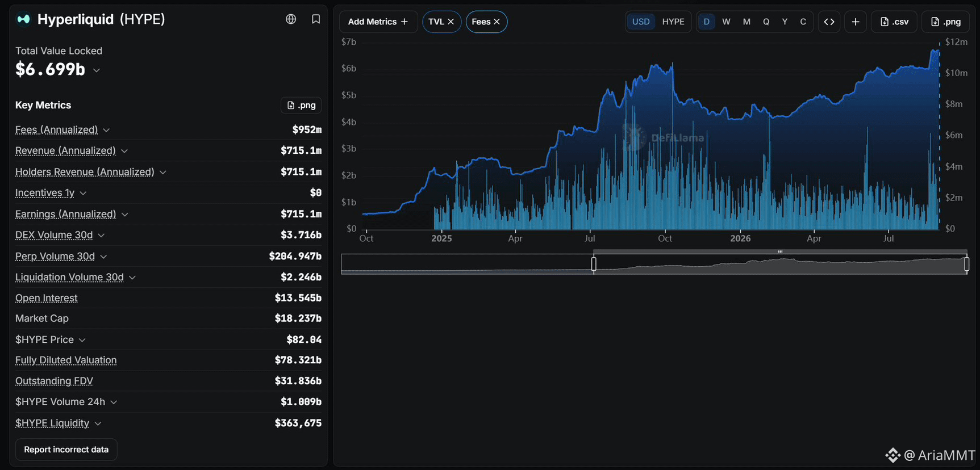Click Report incorrect data button
980x470 pixels.
pos(66,450)
